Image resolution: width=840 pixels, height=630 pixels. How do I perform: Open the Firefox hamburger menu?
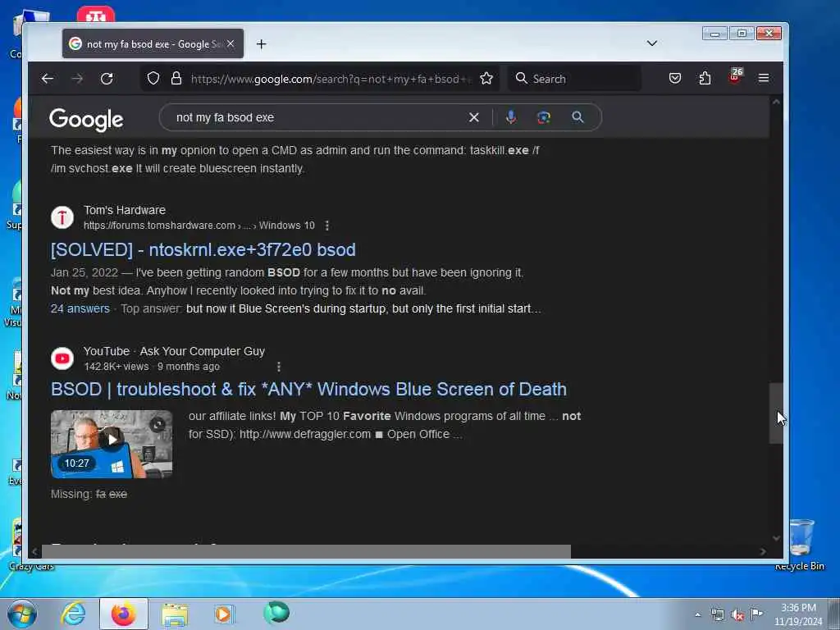(x=764, y=78)
